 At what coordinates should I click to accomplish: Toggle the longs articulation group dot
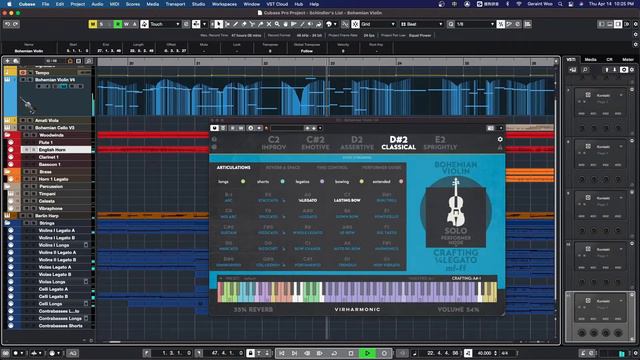coord(243,182)
